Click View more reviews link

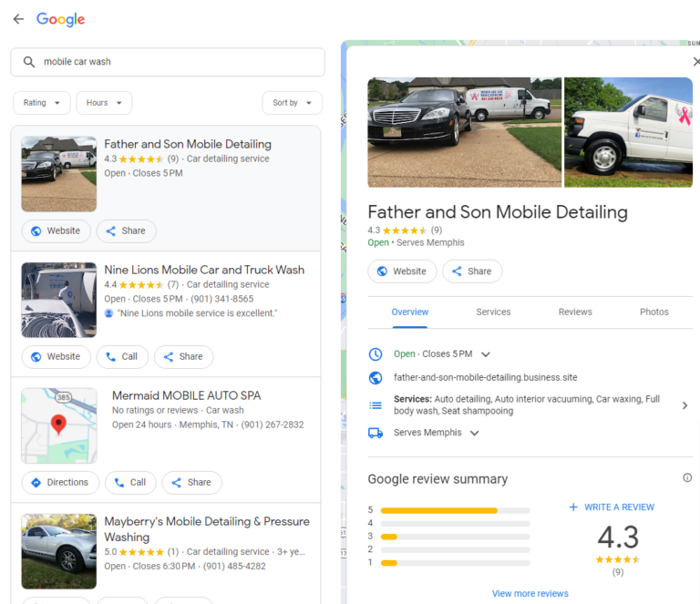click(530, 593)
